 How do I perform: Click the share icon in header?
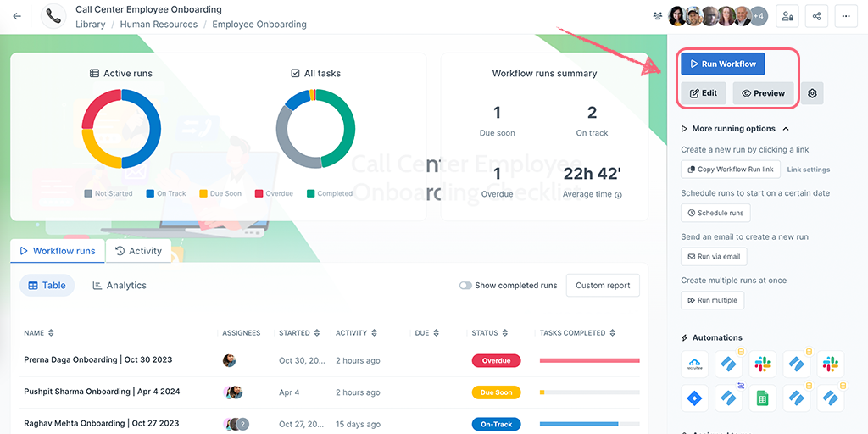[817, 16]
